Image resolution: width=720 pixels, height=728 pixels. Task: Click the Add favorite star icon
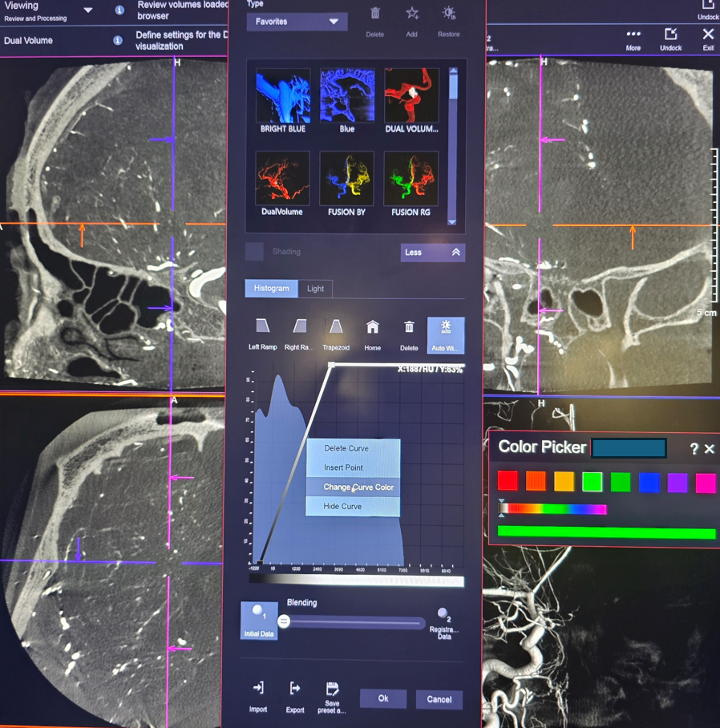pos(411,14)
